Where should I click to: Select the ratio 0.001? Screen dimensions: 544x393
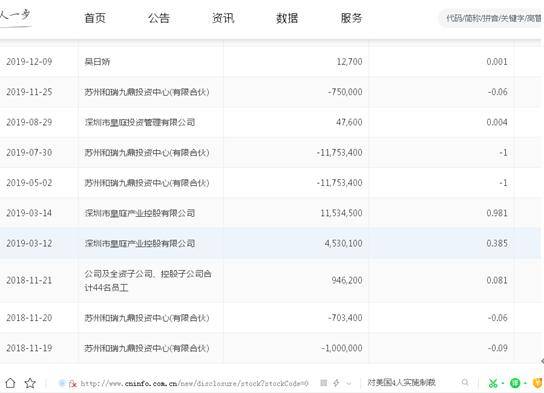click(x=497, y=62)
